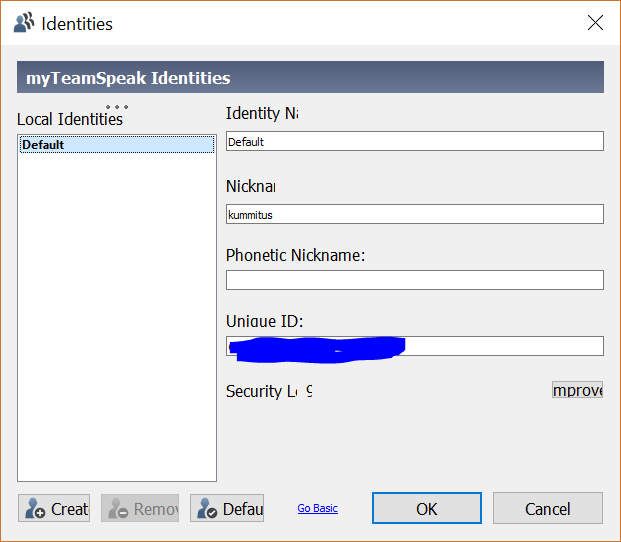Click the Local Identities label
621x542 pixels.
69,119
